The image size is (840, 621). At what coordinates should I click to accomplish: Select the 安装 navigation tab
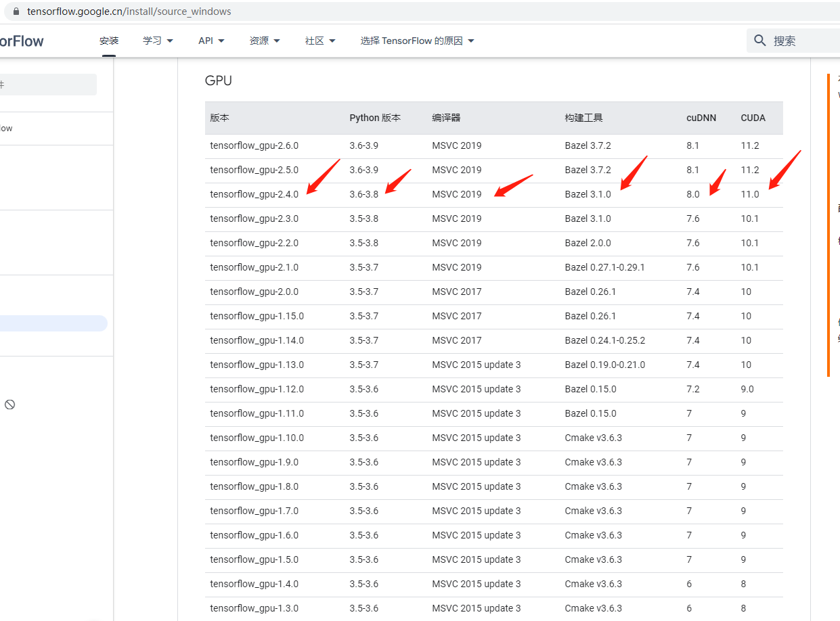click(x=109, y=41)
